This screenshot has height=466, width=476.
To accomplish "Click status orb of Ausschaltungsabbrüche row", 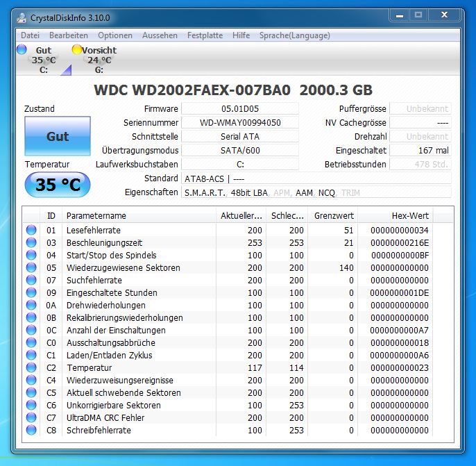I will click(31, 342).
